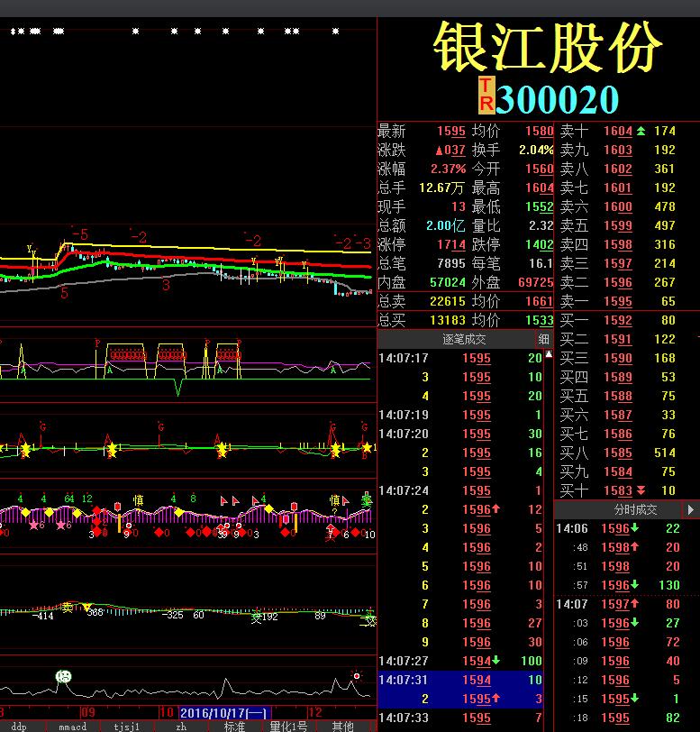Click the 最新 price value 1595
700x732 pixels.
(x=450, y=132)
